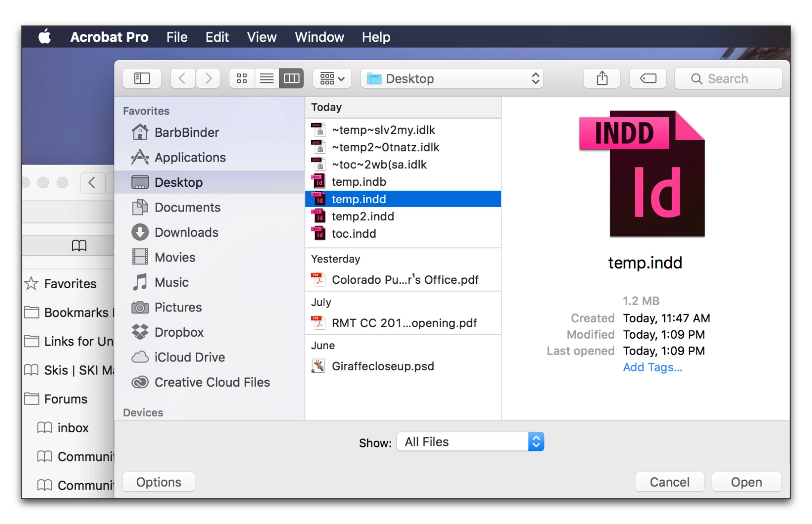Select Pictures in the sidebar
The image size is (812, 524).
209,307
